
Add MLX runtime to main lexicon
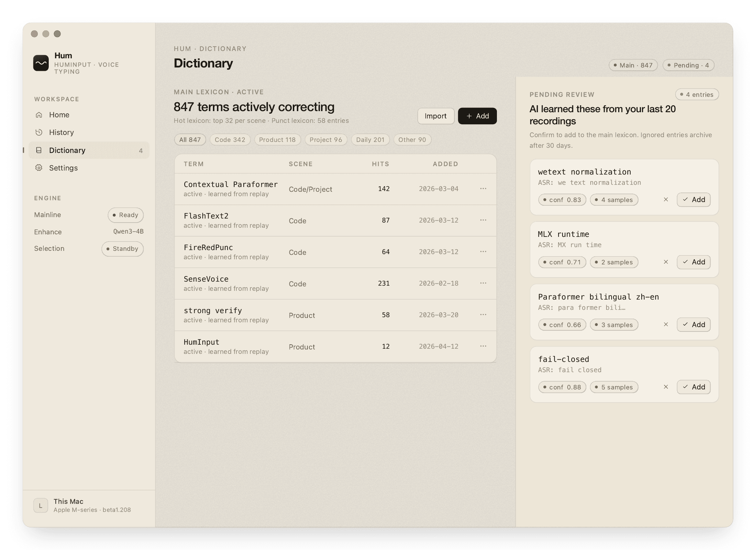click(x=694, y=262)
